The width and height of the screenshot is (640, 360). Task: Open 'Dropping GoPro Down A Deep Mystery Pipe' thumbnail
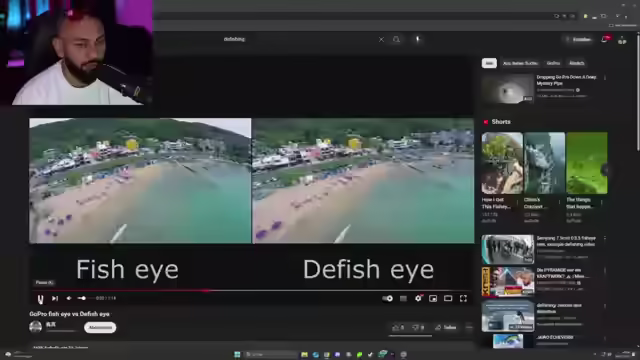pos(507,89)
